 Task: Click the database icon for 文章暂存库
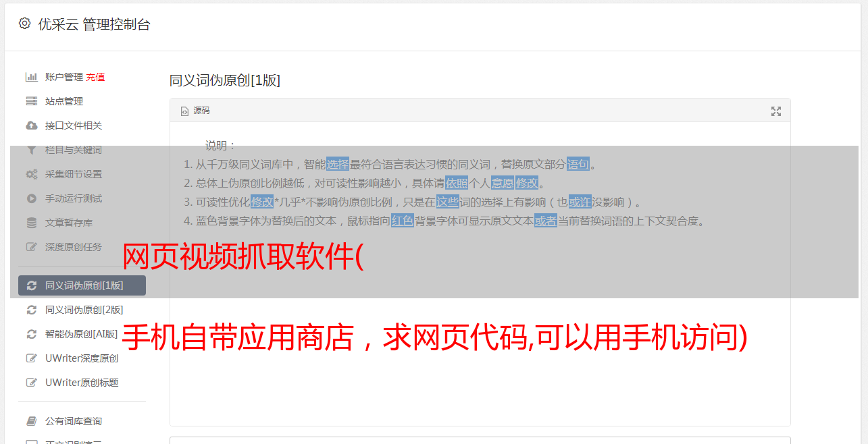31,223
